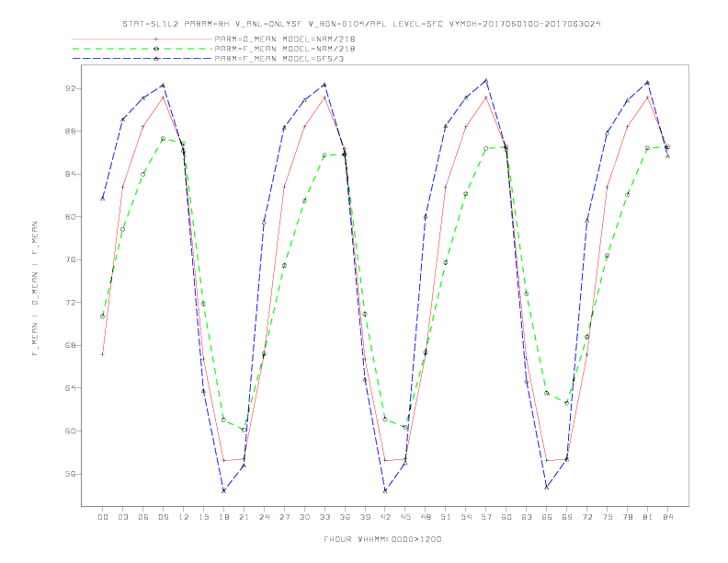Viewport: 728px width, 563px height.
Task: Select legend label PARM=F_MEAN MODEL=GFS/3
Action: click(279, 59)
